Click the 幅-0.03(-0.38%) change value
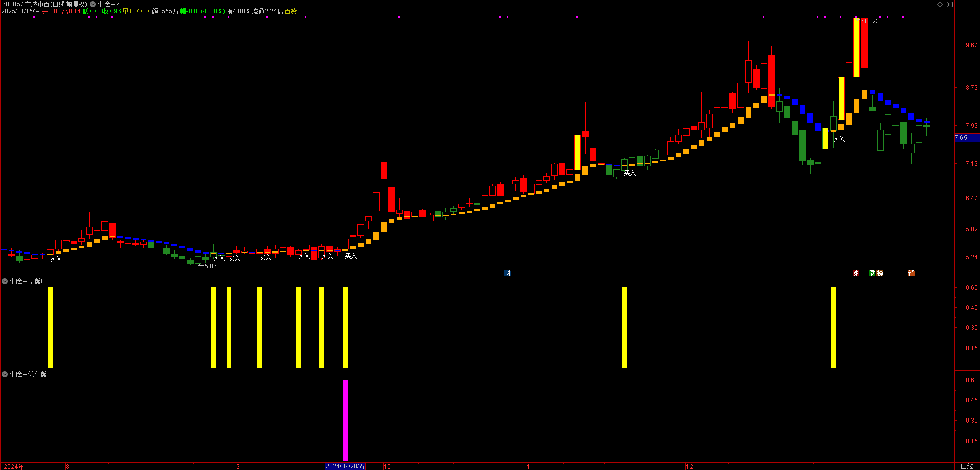 [x=202, y=11]
